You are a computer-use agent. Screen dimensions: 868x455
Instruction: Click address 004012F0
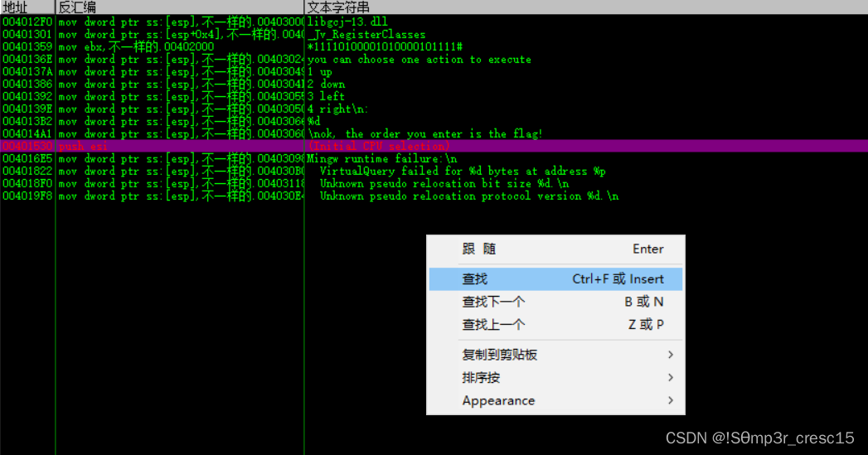(27, 22)
